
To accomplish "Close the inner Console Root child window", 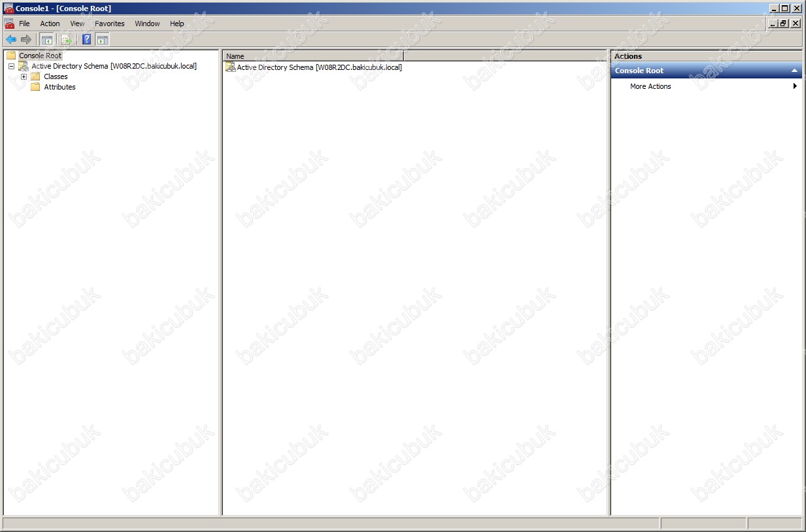I will [x=796, y=24].
